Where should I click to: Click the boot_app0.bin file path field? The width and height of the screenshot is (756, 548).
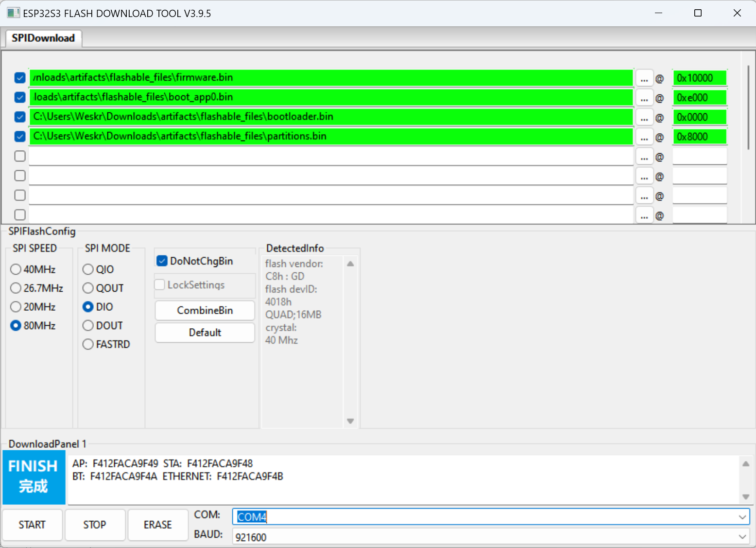point(331,97)
